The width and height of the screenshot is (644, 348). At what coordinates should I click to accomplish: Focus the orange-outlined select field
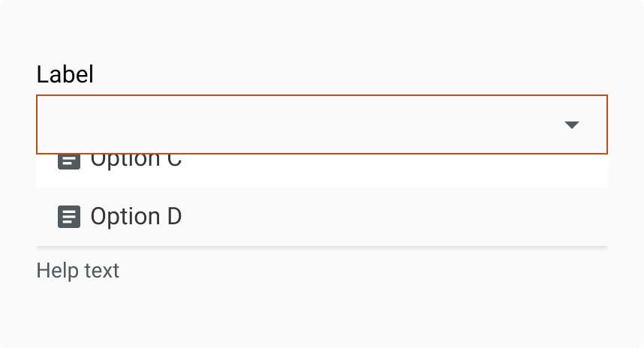click(x=300, y=124)
